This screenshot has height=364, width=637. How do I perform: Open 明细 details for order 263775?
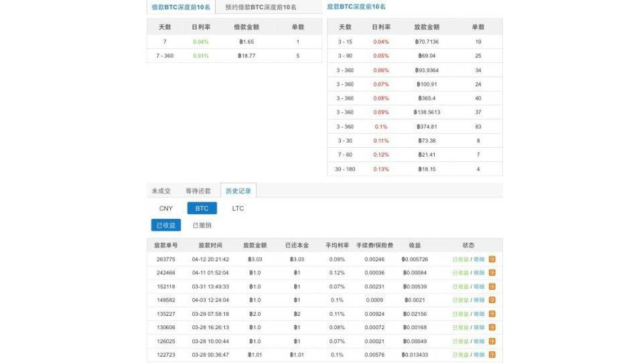pos(479,259)
